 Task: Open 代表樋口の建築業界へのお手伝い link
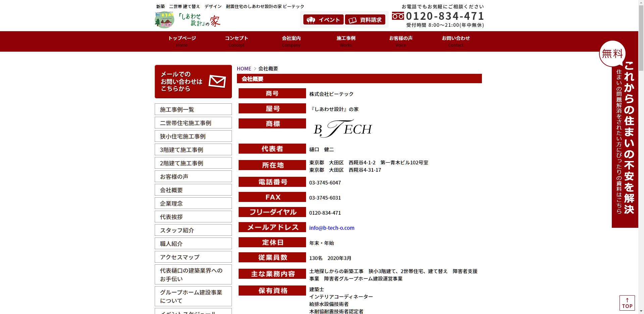(193, 274)
